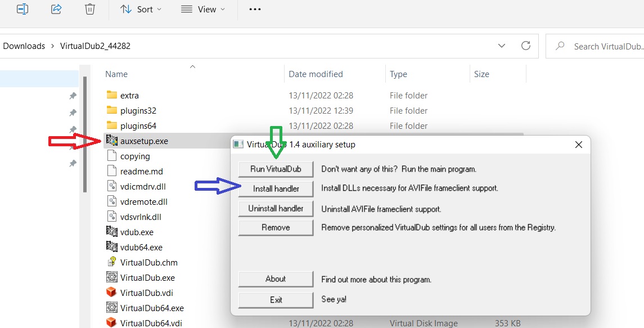Click 'Find out more about this program.' text
The height and width of the screenshot is (328, 644).
click(376, 280)
